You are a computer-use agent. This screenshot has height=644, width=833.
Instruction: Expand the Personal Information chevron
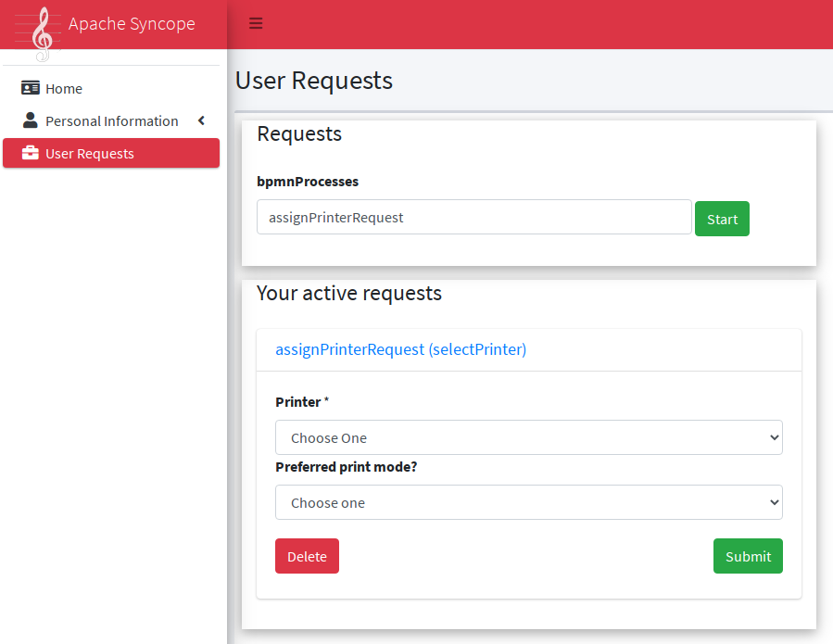click(200, 120)
